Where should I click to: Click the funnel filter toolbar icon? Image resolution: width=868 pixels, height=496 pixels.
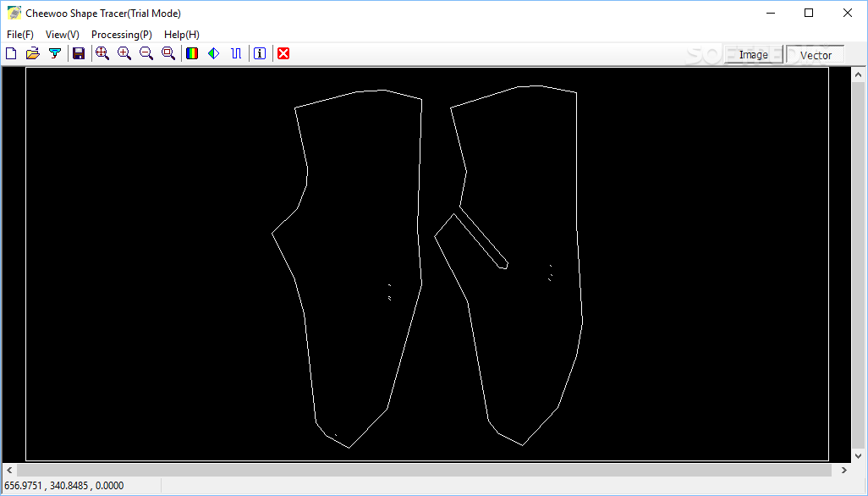tap(55, 53)
